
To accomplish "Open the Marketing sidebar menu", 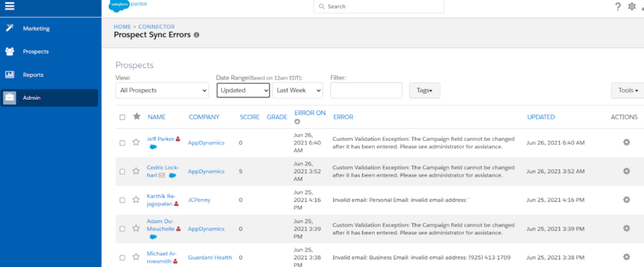I will tap(36, 28).
